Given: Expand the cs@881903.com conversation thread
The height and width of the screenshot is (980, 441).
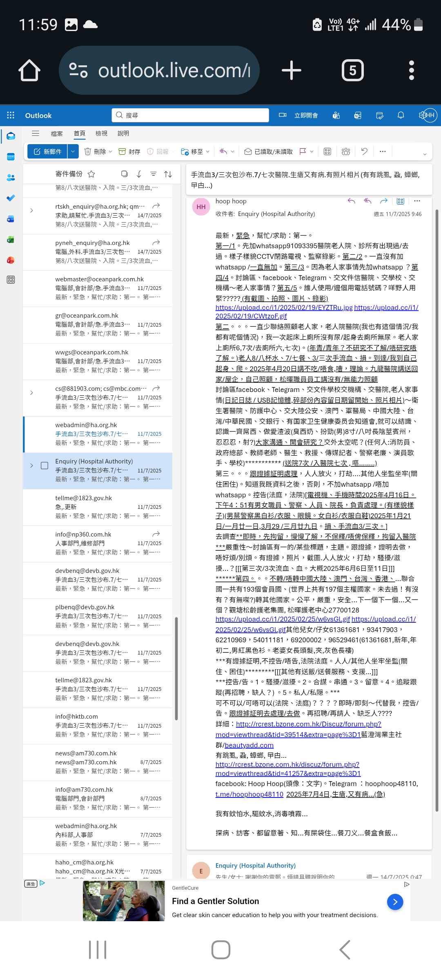Looking at the screenshot, I should coord(31,393).
